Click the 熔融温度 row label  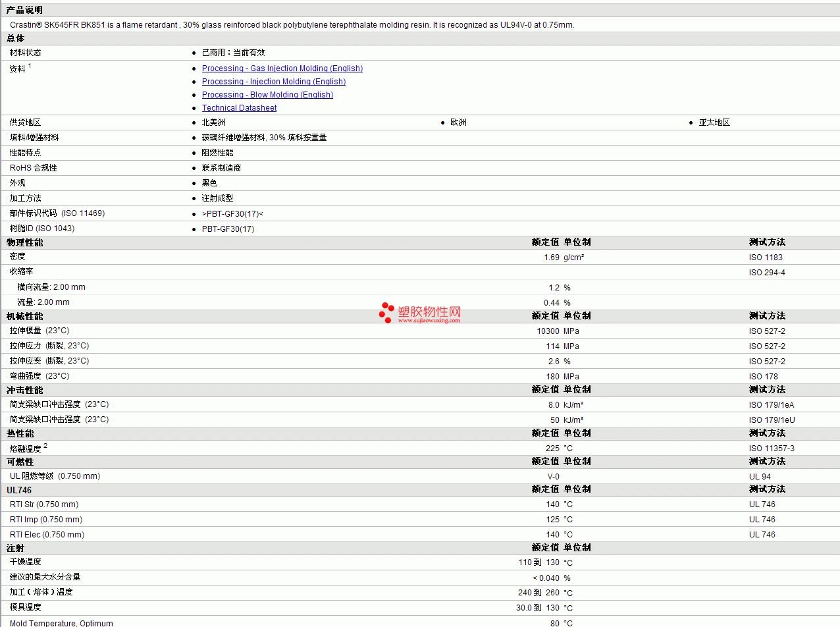[x=25, y=449]
